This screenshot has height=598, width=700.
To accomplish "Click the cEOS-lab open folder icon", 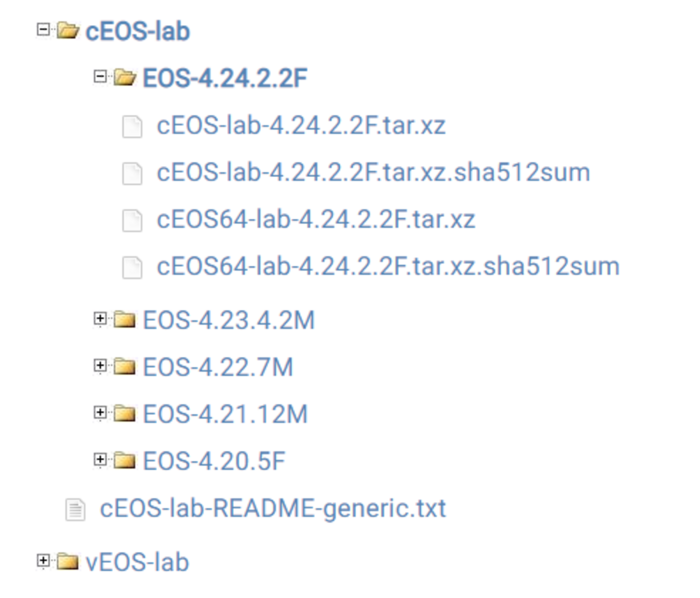I will pyautogui.click(x=68, y=30).
